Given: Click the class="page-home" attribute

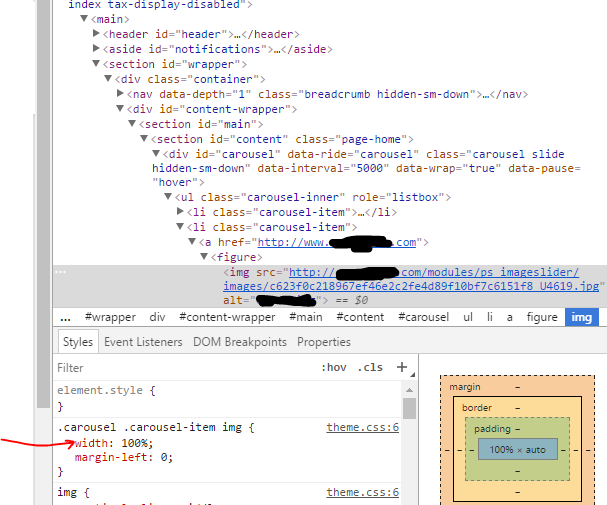Looking at the screenshot, I should click(x=351, y=139).
